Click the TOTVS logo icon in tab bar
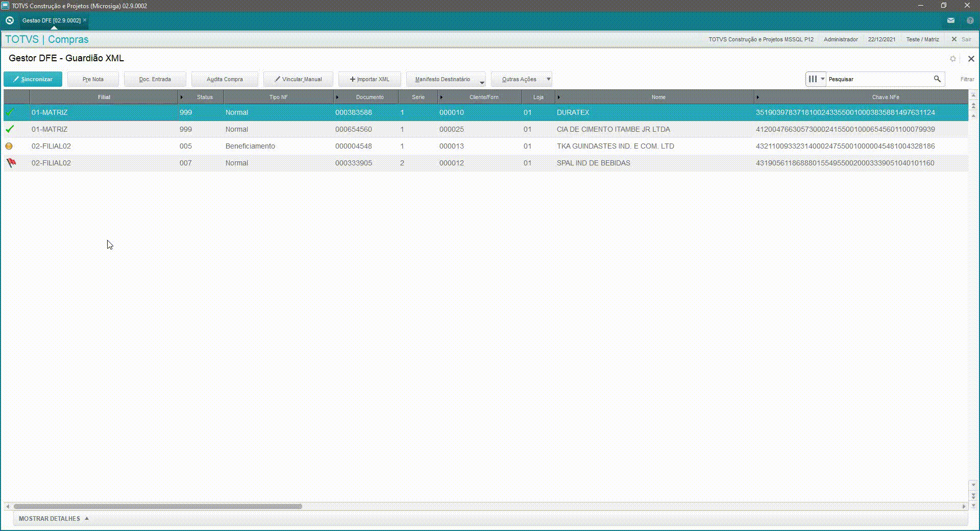This screenshot has width=980, height=531. 9,20
